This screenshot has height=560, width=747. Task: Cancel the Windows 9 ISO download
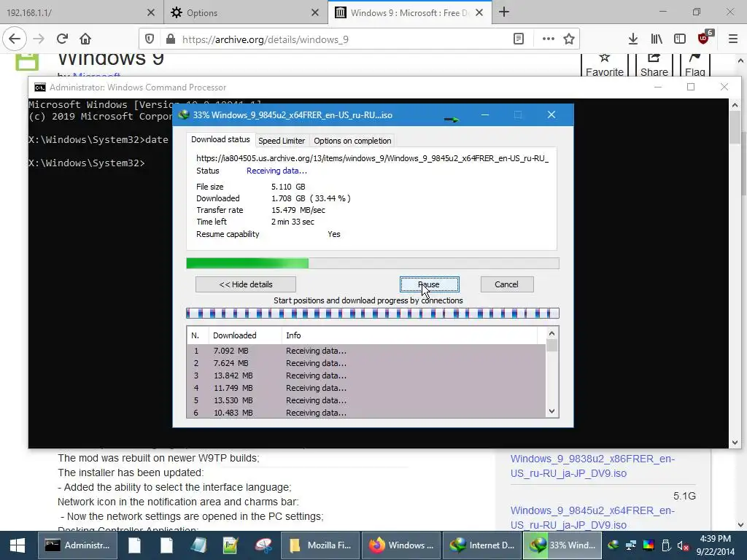[506, 284]
